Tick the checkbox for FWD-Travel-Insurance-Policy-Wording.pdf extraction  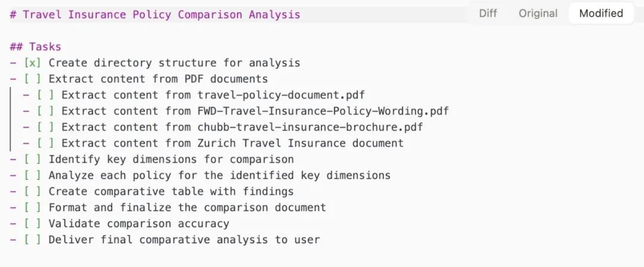[46, 111]
